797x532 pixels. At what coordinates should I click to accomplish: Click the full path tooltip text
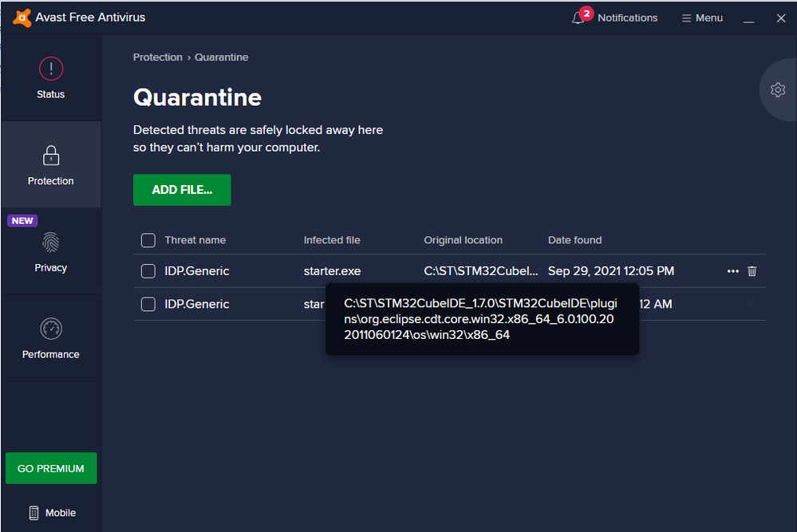pos(481,319)
